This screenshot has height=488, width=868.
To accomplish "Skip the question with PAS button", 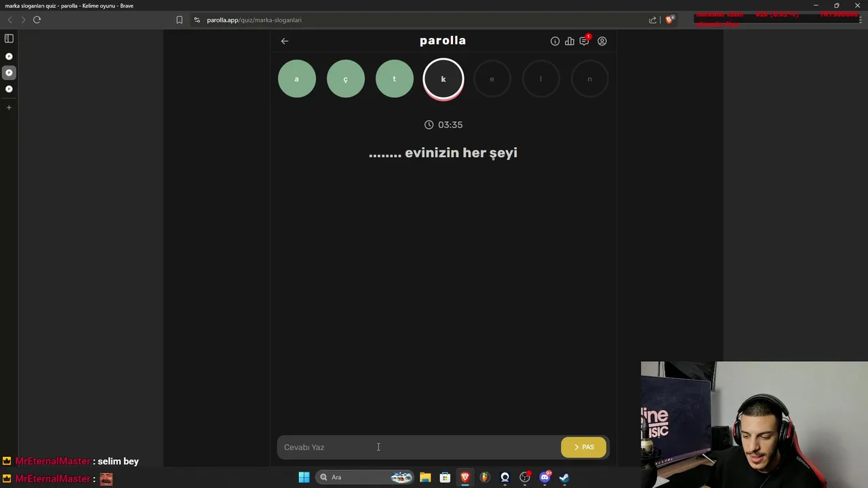I will pos(584,447).
